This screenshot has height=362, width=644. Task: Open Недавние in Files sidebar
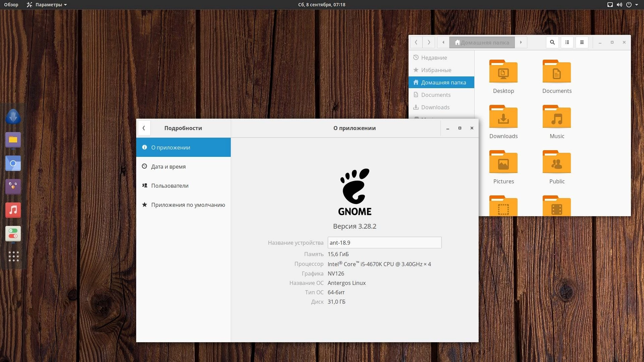click(x=441, y=58)
